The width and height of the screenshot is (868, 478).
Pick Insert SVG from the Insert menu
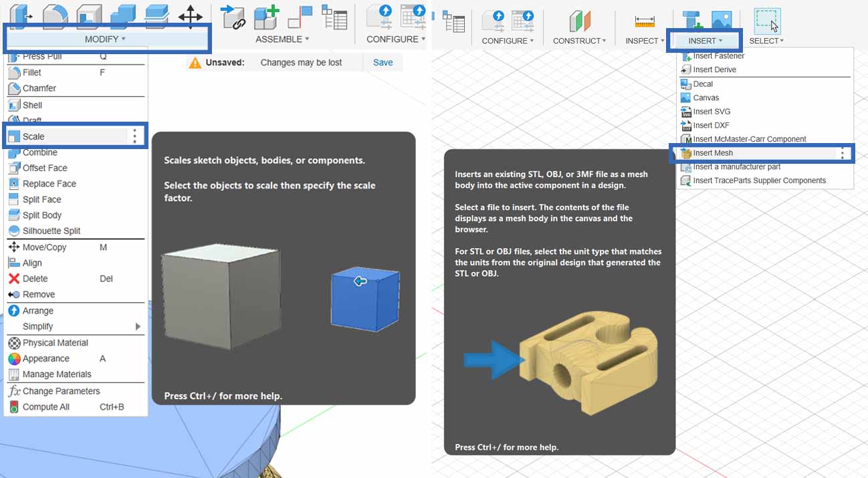(712, 112)
